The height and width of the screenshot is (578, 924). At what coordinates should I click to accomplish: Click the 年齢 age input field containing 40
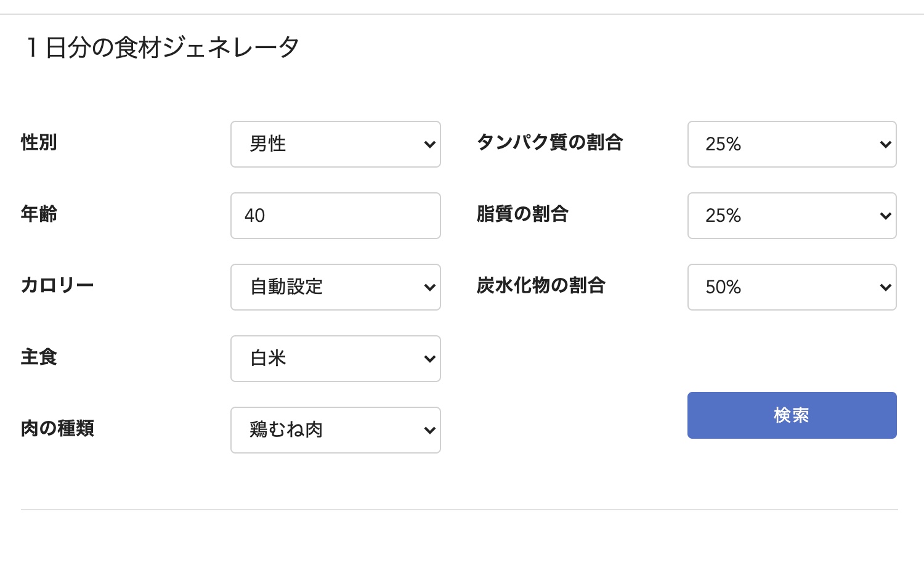[x=335, y=216]
